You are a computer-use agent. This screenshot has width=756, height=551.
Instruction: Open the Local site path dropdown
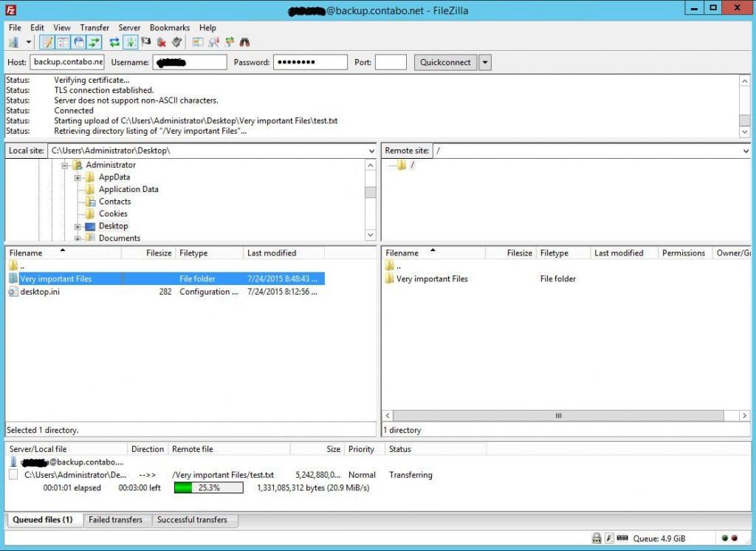(x=371, y=151)
